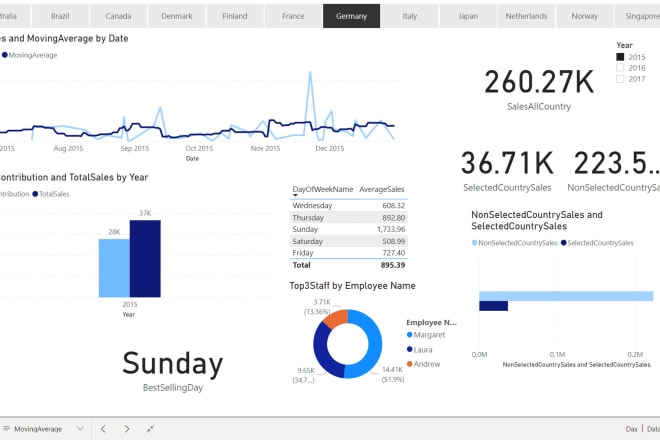The image size is (660, 440).
Task: Select the Brazil country tab
Action: click(x=60, y=16)
